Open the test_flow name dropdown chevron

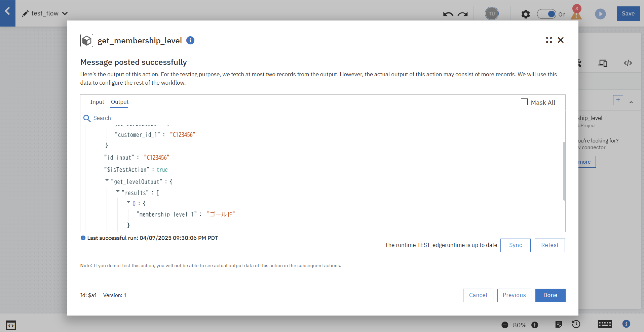pyautogui.click(x=65, y=13)
